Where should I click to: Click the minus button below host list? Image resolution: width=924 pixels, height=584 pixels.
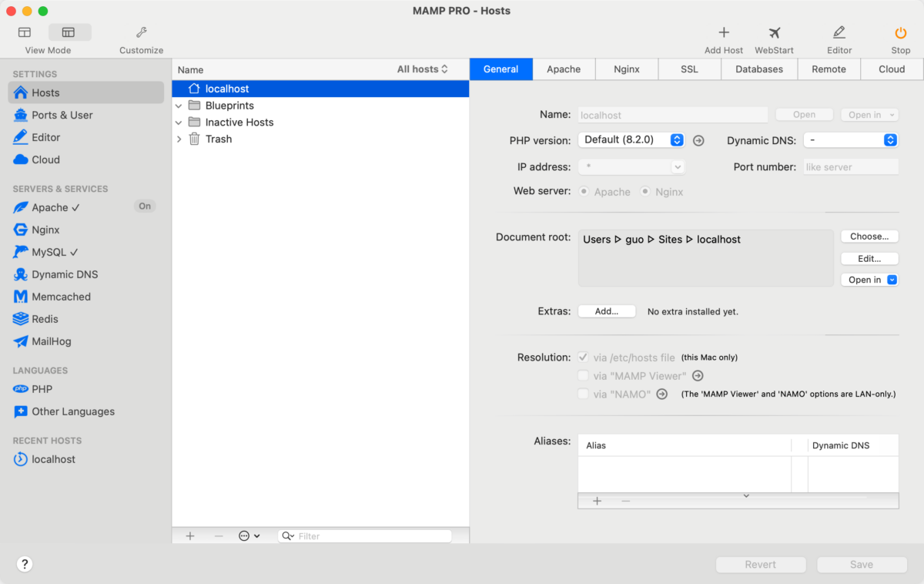pyautogui.click(x=219, y=535)
